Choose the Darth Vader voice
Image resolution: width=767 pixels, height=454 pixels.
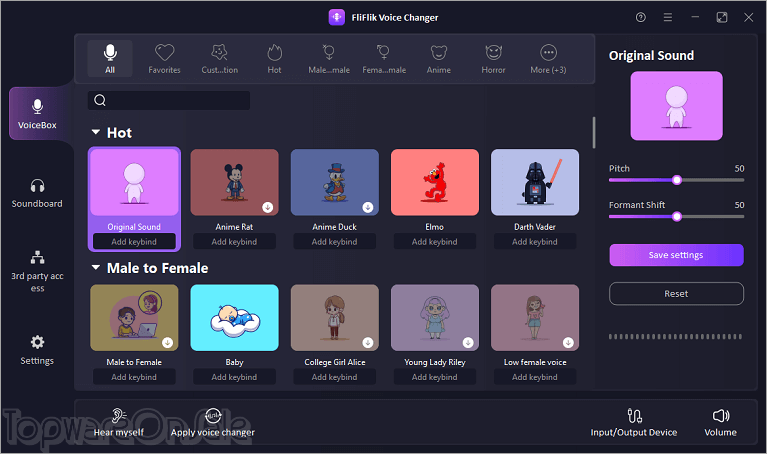(535, 182)
